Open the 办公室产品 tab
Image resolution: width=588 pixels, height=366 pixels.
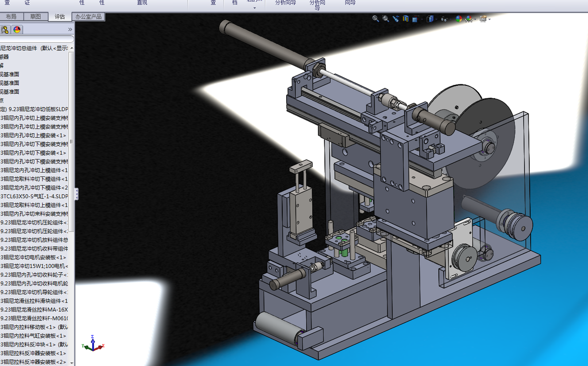[x=89, y=17]
